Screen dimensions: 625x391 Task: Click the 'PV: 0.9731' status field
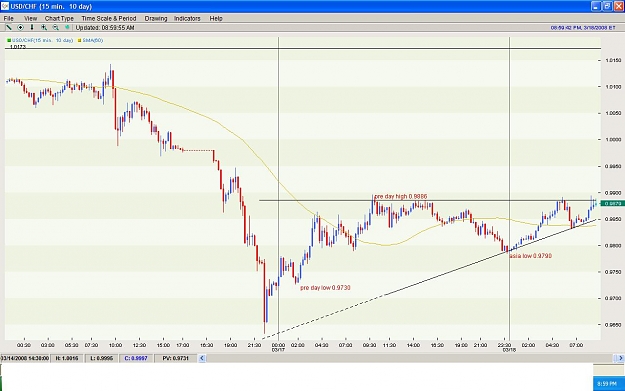[175, 358]
